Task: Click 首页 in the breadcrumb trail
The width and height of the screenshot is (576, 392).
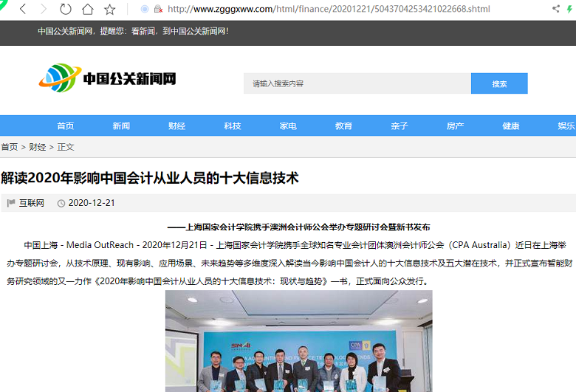Action: [9, 147]
